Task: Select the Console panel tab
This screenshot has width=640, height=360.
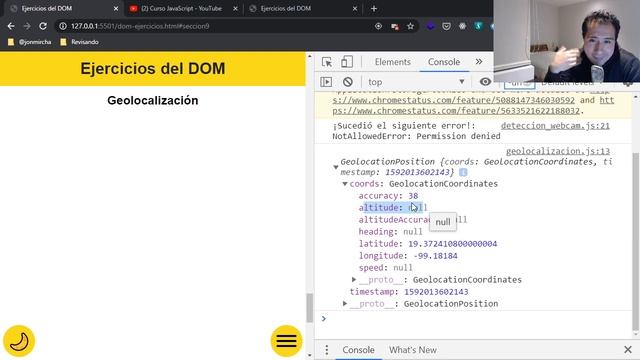Action: (x=444, y=62)
